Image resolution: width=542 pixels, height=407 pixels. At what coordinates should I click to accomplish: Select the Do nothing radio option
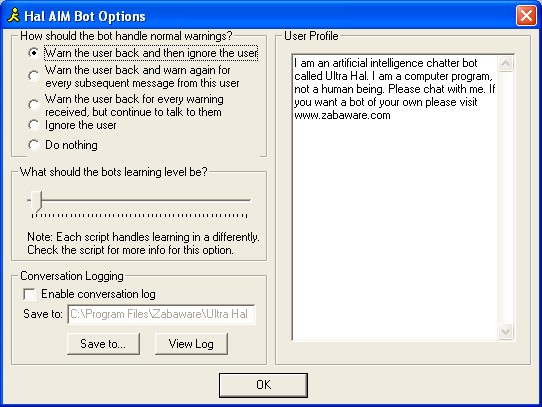pyautogui.click(x=34, y=145)
